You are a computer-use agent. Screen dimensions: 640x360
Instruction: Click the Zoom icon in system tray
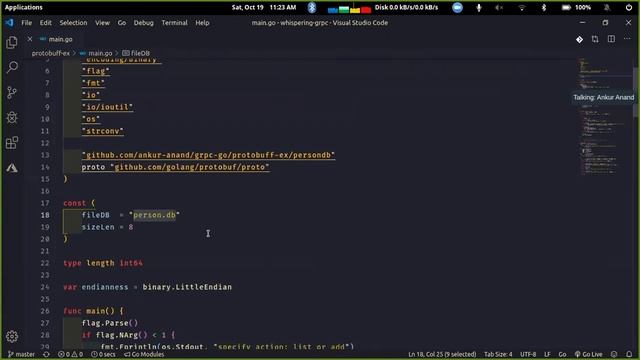[x=458, y=7]
